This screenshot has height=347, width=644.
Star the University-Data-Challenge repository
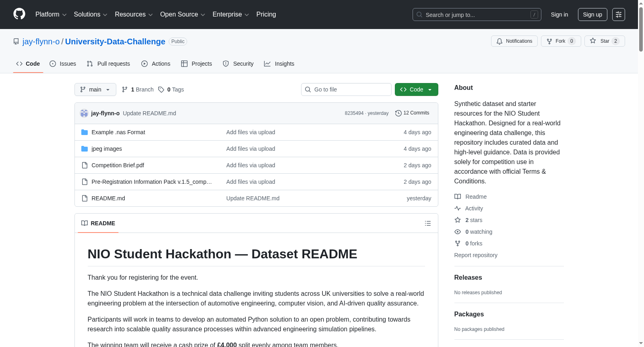[x=605, y=41]
